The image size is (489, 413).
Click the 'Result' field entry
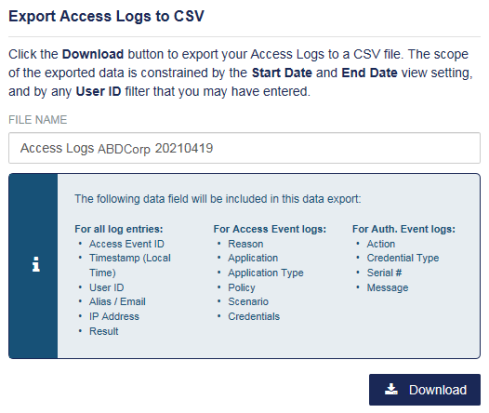pos(104,331)
